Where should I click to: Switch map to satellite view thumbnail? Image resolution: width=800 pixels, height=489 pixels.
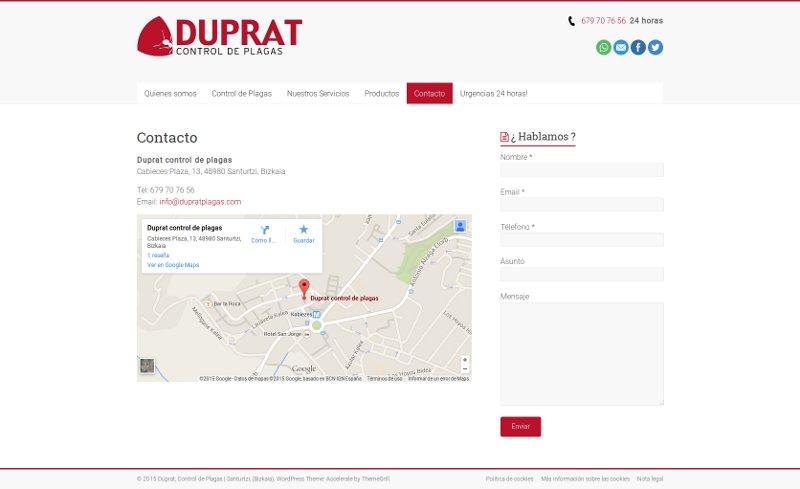point(147,367)
